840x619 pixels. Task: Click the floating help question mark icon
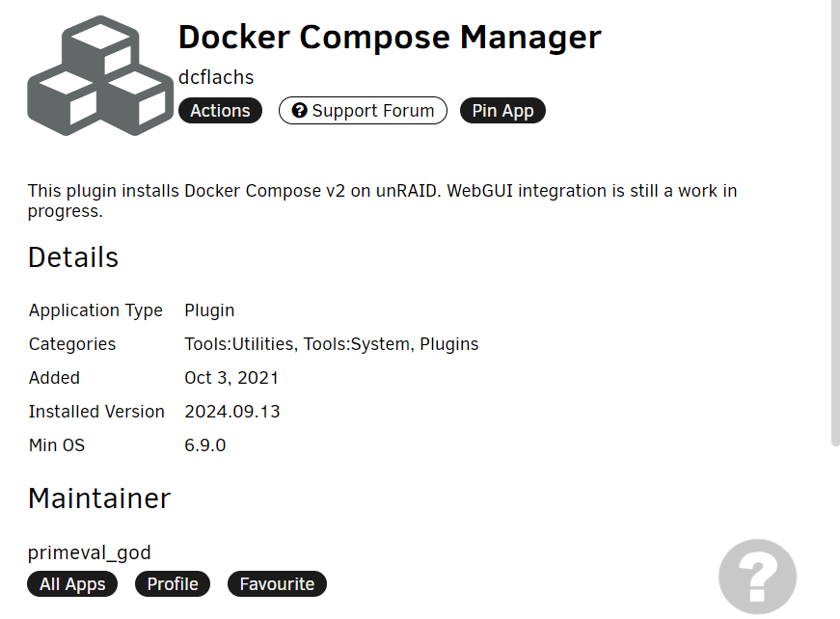(757, 577)
